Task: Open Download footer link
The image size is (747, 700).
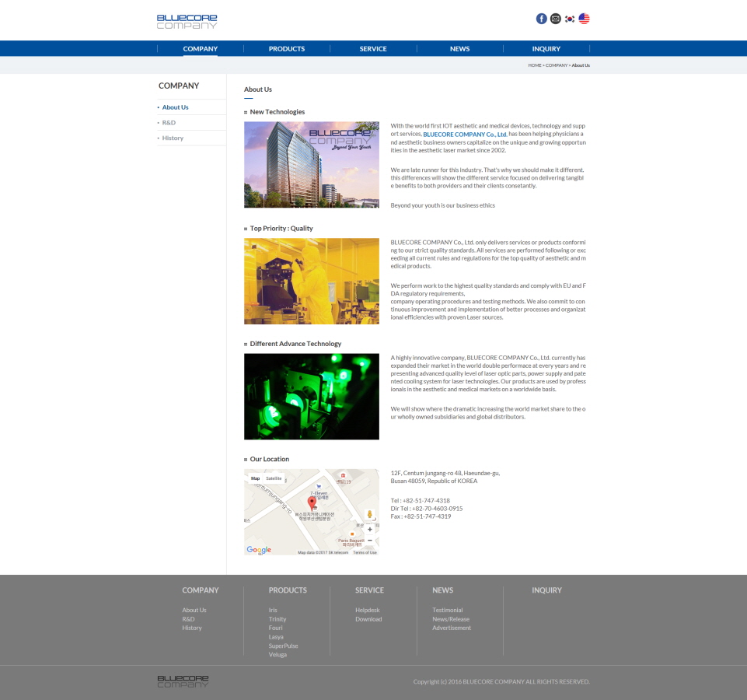Action: [368, 619]
